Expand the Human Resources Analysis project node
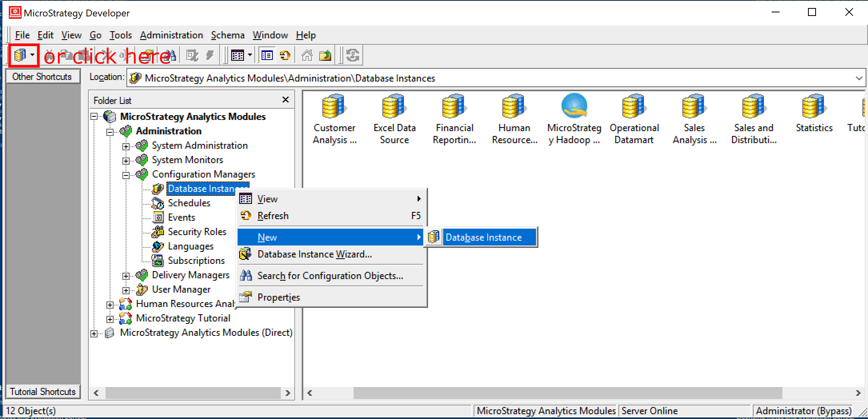Image resolution: width=868 pixels, height=419 pixels. [110, 305]
